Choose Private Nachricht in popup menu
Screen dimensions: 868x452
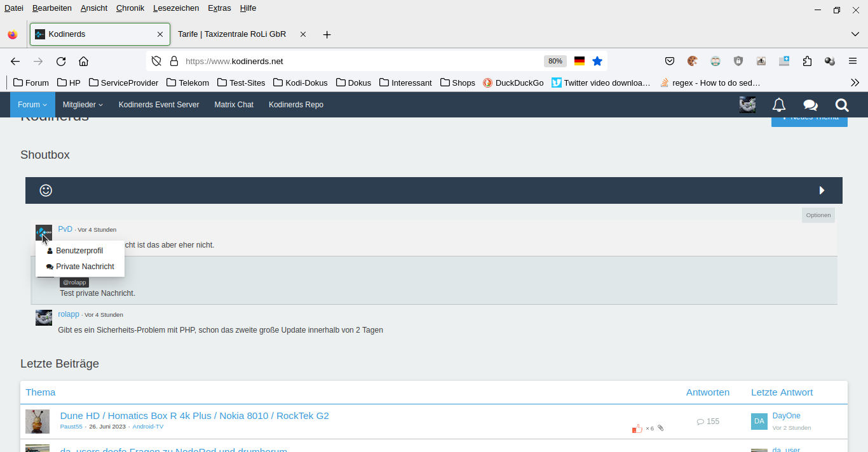tap(80, 267)
